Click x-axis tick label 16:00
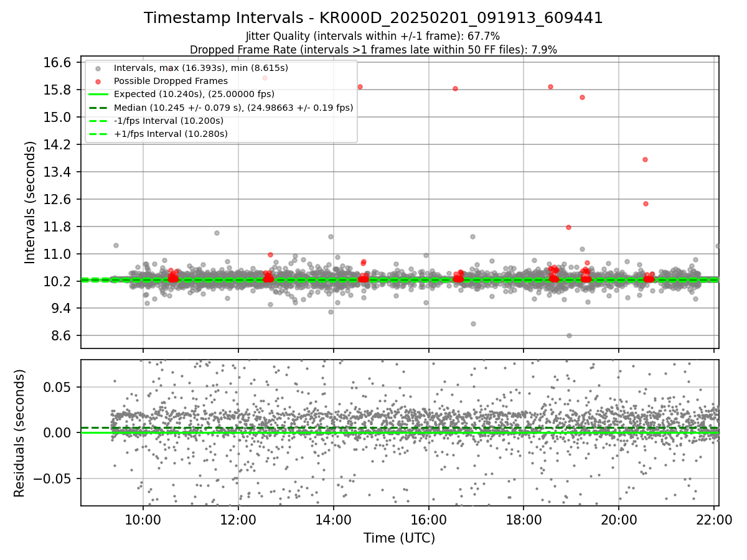Image resolution: width=747 pixels, height=560 pixels. click(428, 521)
